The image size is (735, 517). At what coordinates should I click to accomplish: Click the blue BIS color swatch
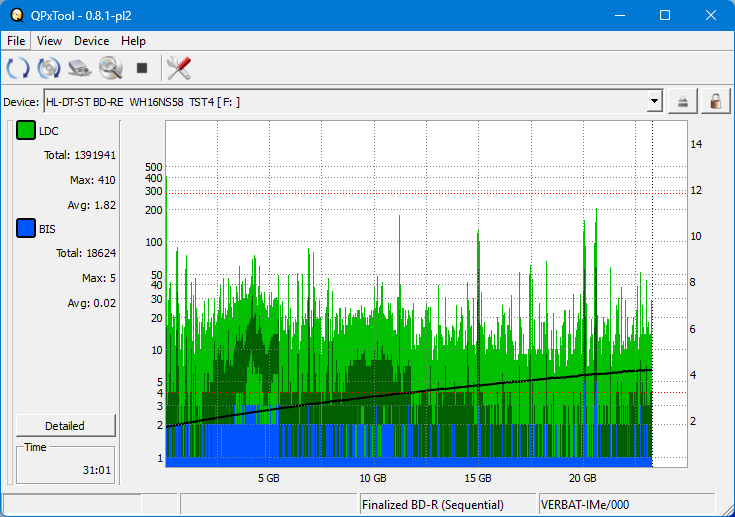pos(26,228)
